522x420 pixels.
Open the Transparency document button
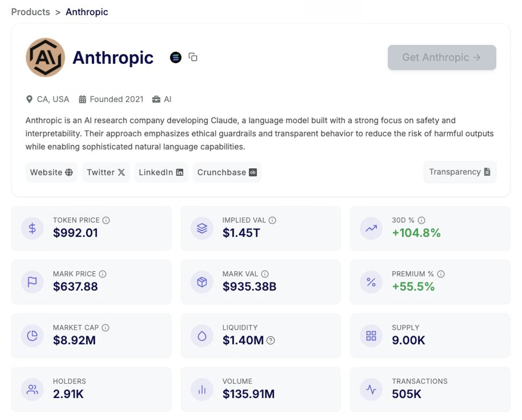click(x=460, y=172)
